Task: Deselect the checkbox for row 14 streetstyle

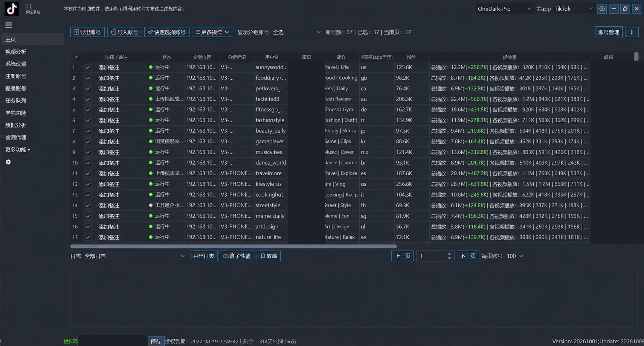Action: [88, 205]
